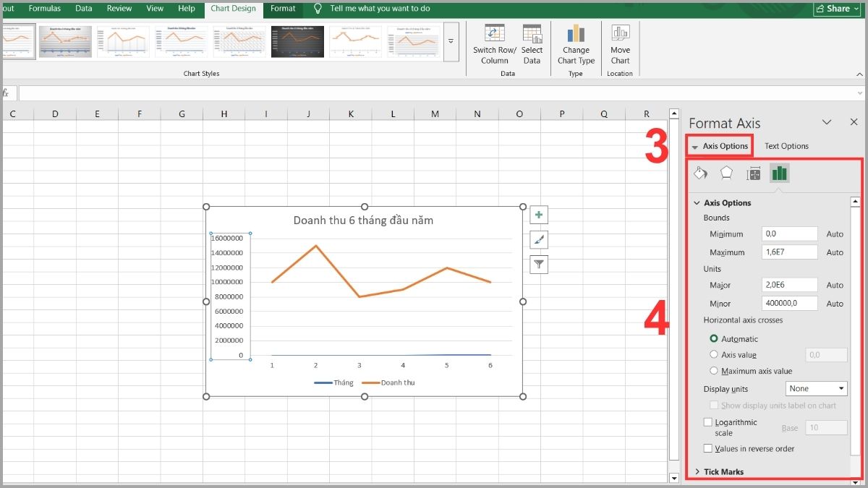Screen dimensions: 868x488
Task: Click Auto reset button beside Maximum bound
Action: [835, 252]
